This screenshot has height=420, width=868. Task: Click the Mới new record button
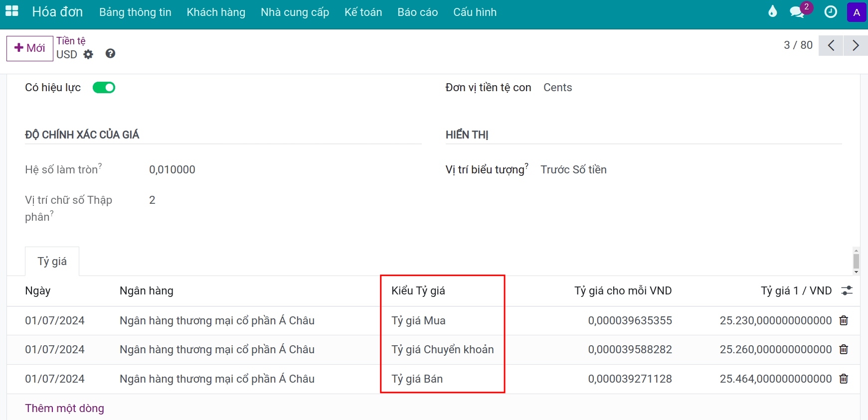(x=30, y=48)
